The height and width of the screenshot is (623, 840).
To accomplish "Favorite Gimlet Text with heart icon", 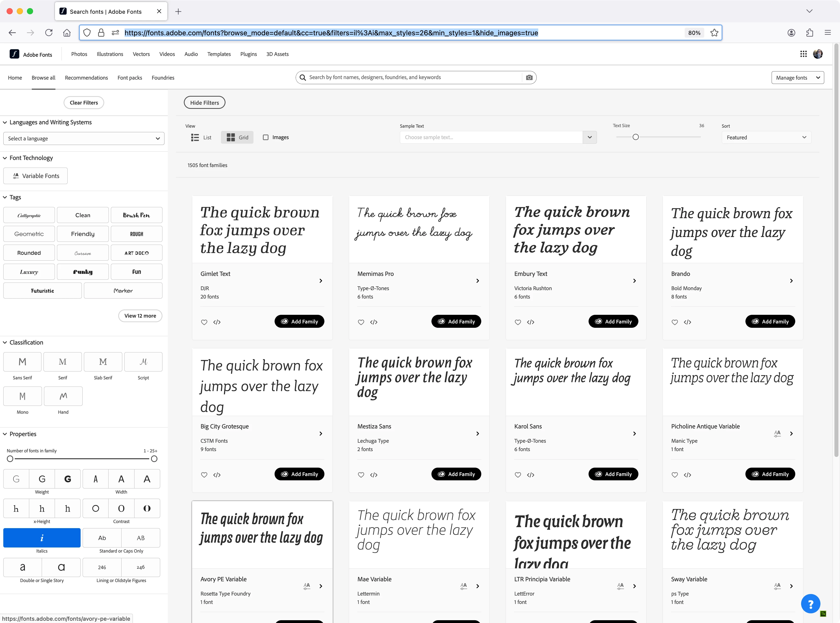I will click(x=204, y=322).
